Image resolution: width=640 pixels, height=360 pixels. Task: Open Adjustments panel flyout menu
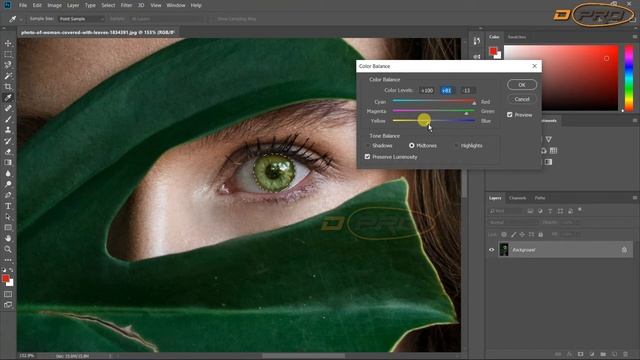635,120
